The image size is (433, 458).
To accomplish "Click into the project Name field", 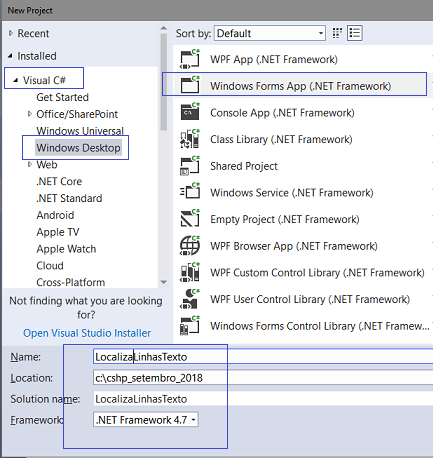I will (x=263, y=357).
